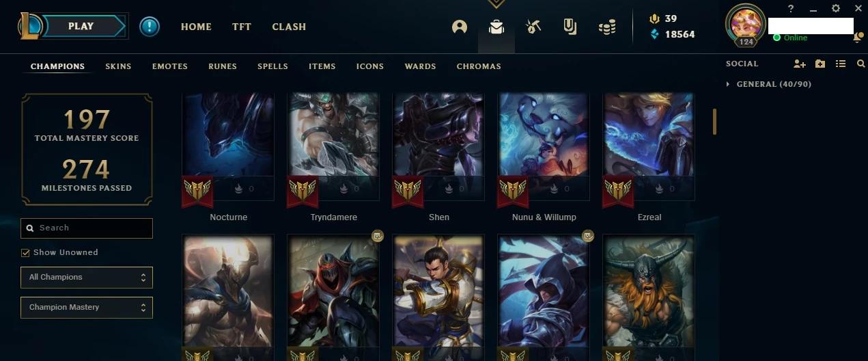Open the Store coins icon
The height and width of the screenshot is (361, 868).
(x=606, y=27)
